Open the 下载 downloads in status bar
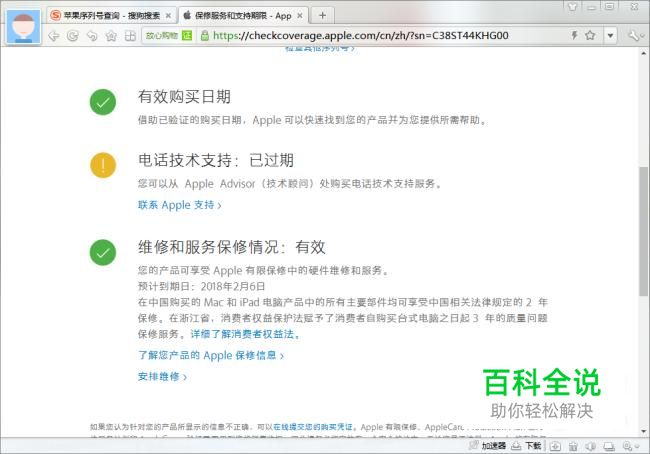The height and width of the screenshot is (454, 650). tap(526, 446)
